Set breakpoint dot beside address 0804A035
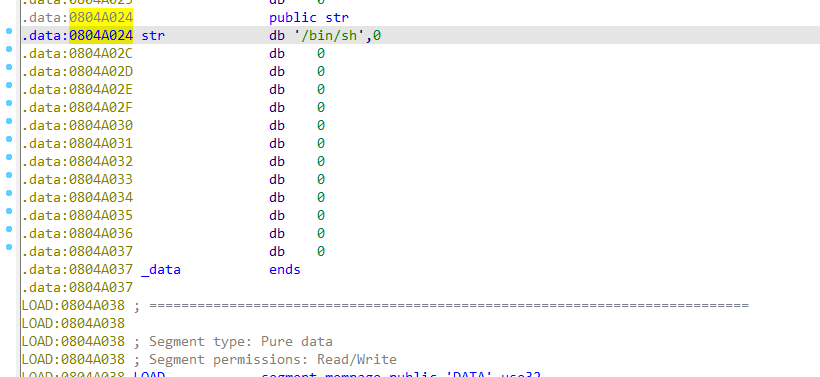 click(x=9, y=211)
